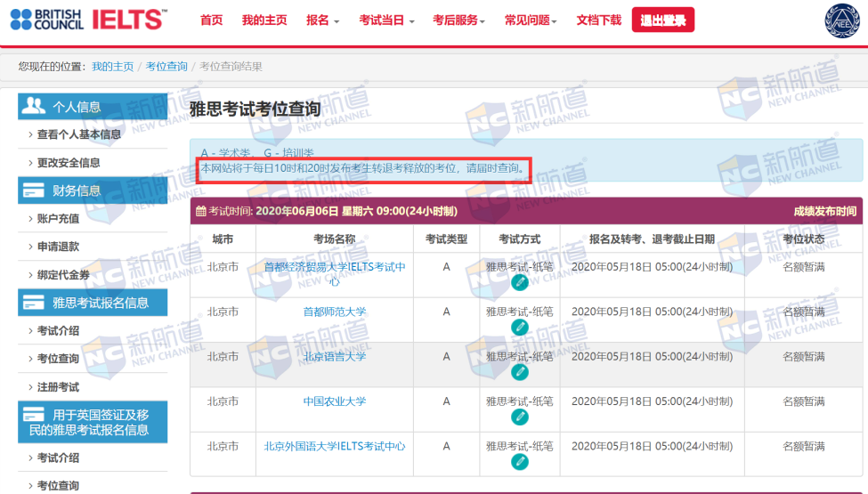Open 首都经济贸易大学IELTS考试中心 link
The height and width of the screenshot is (494, 868).
335,274
